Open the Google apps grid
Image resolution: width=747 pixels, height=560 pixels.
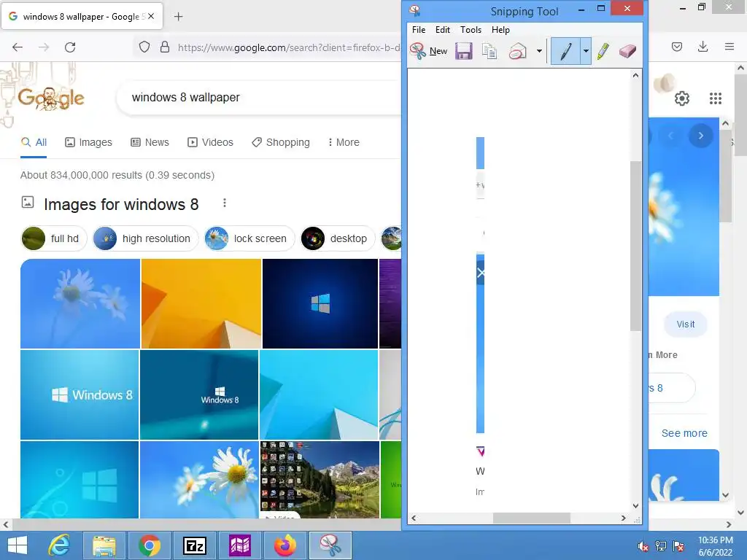[x=715, y=98]
